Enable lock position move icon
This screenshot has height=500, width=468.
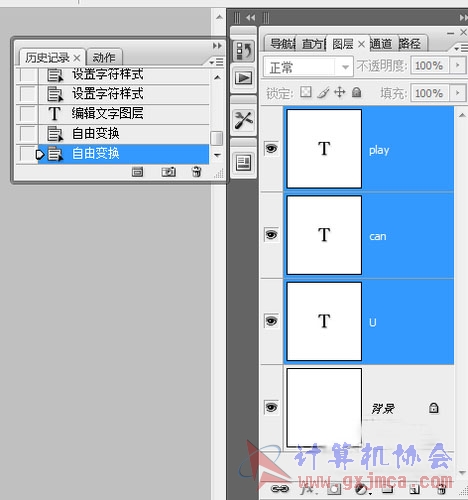point(340,92)
